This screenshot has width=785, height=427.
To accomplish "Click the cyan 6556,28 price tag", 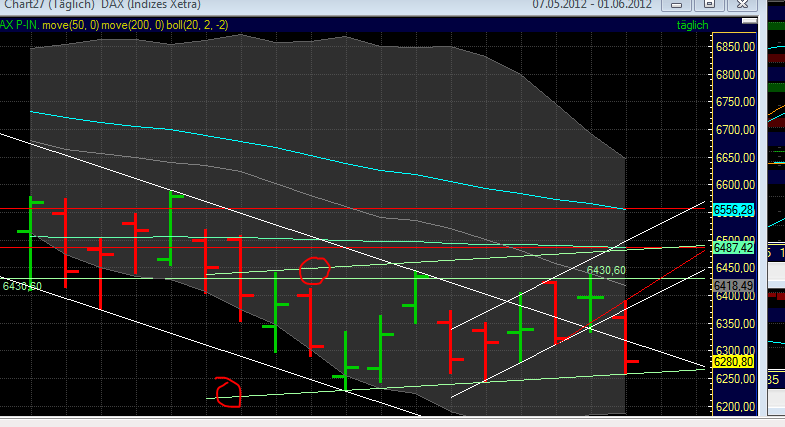I will (733, 210).
